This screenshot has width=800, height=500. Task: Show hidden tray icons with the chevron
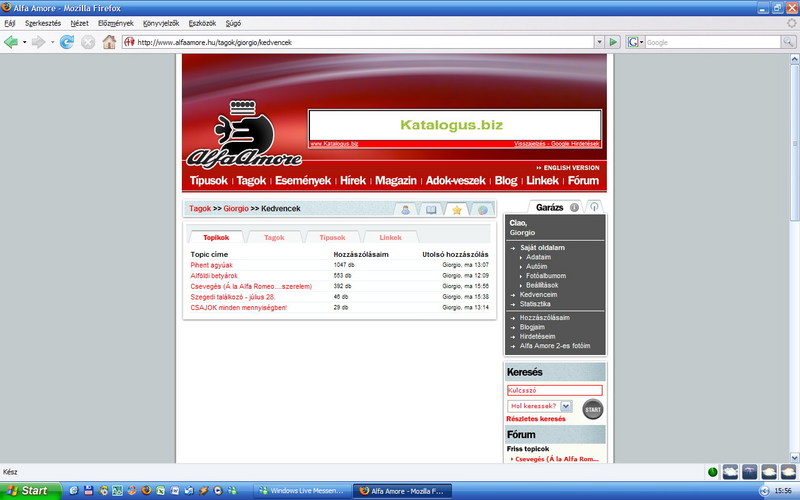click(x=764, y=491)
